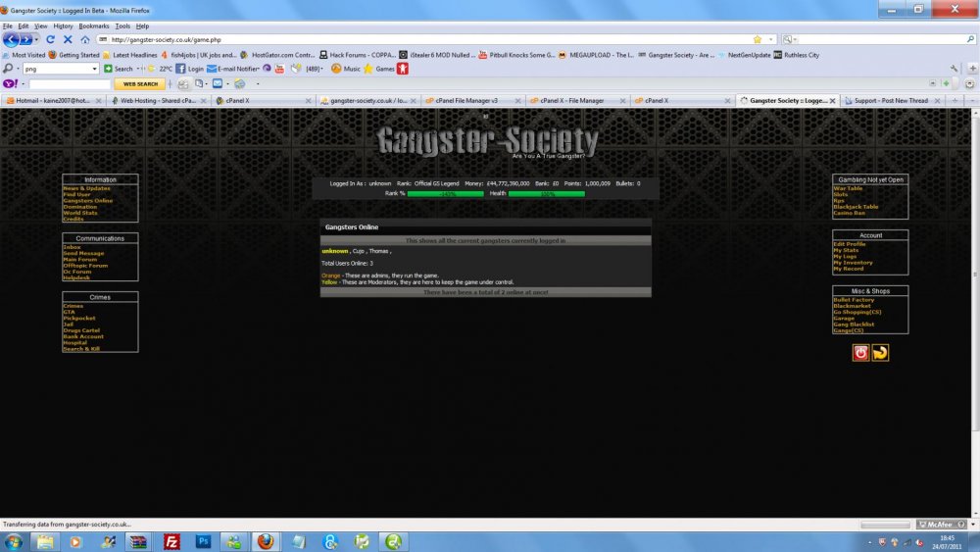Click the reload page button

pyautogui.click(x=52, y=39)
